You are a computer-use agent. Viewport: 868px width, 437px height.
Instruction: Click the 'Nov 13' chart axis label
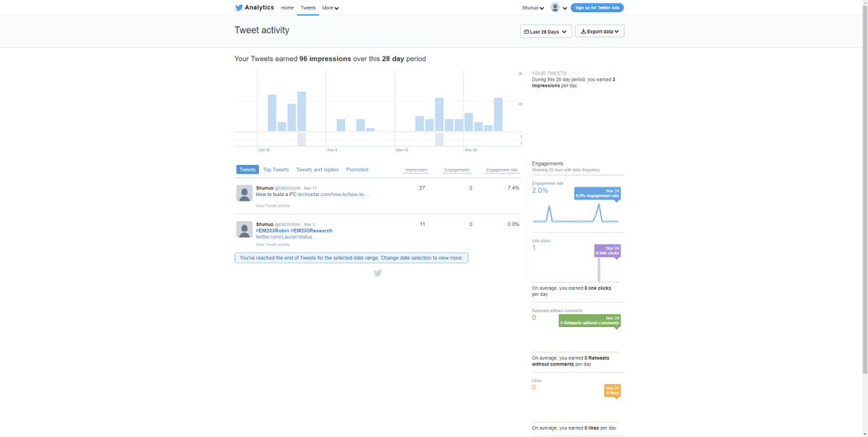click(x=402, y=150)
